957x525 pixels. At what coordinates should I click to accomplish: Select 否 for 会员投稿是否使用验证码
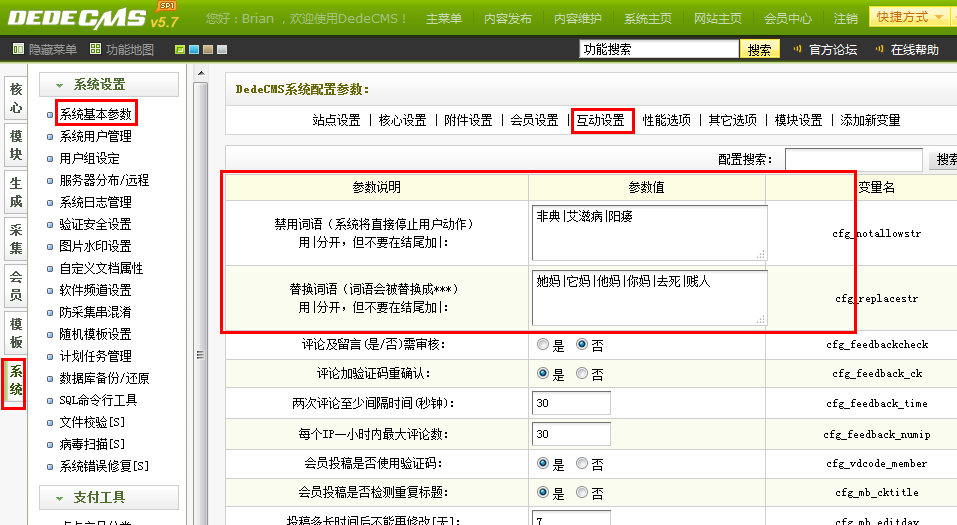pyautogui.click(x=582, y=463)
